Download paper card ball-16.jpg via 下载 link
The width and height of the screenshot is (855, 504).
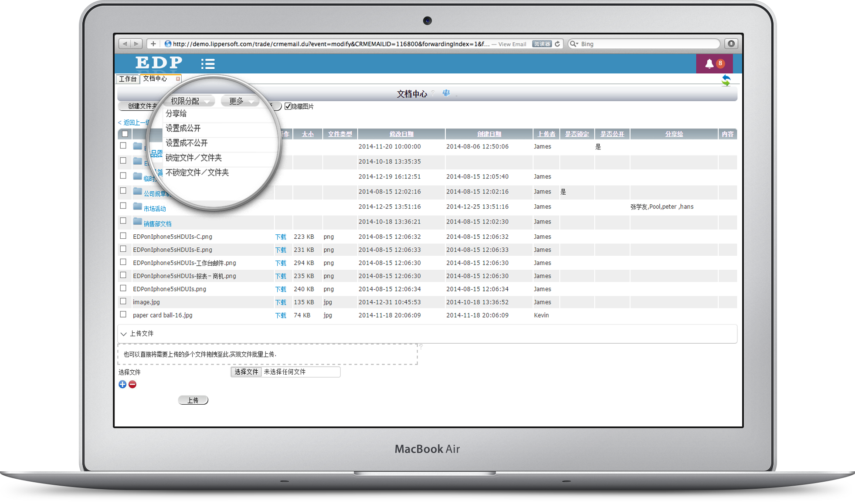[281, 315]
